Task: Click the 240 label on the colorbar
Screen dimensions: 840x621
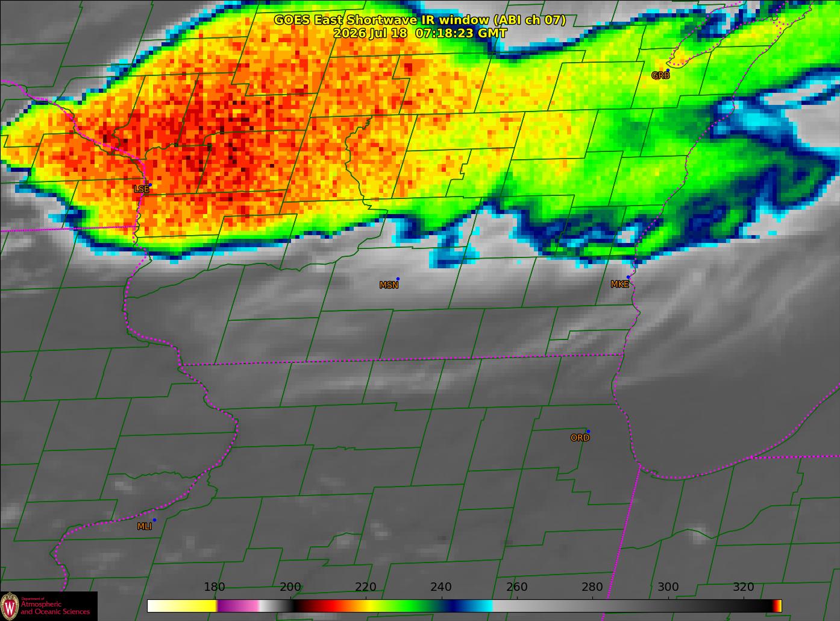Action: (x=441, y=587)
